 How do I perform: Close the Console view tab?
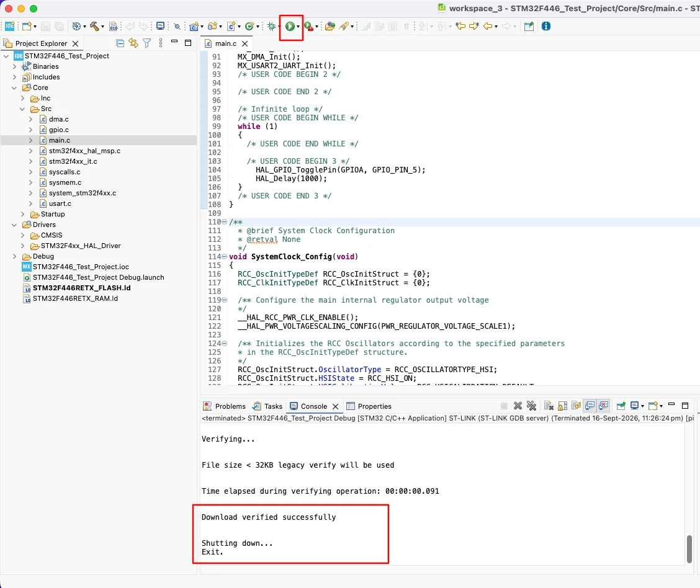(x=335, y=406)
